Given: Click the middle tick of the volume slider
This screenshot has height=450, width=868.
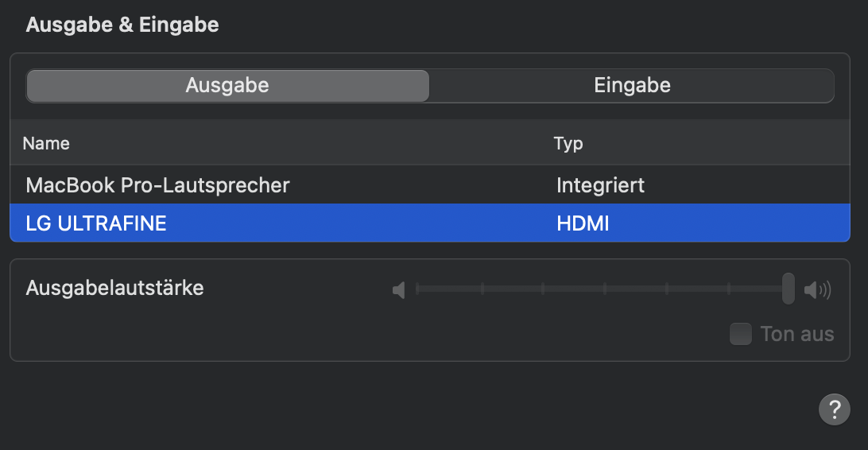Looking at the screenshot, I should (x=604, y=289).
